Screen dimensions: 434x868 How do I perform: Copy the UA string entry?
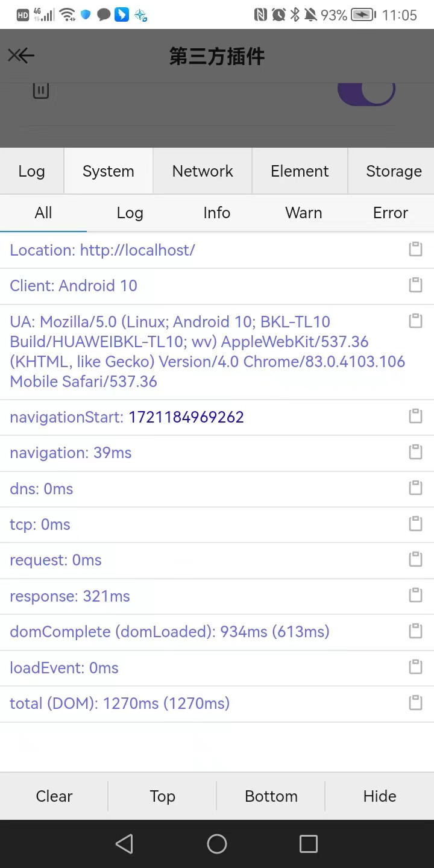coord(415,321)
